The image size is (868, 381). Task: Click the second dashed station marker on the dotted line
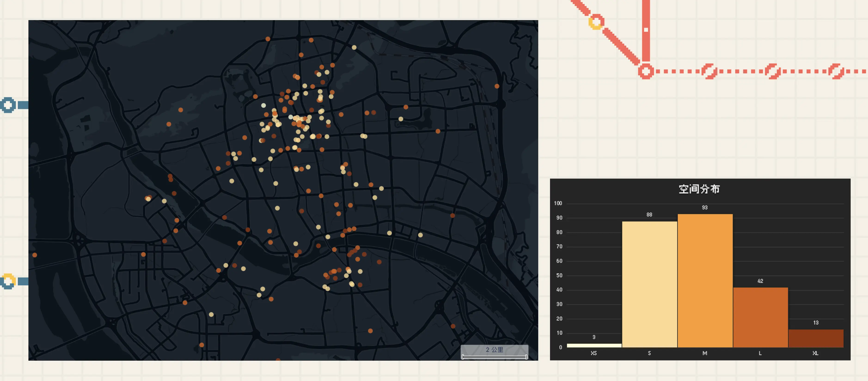[773, 71]
